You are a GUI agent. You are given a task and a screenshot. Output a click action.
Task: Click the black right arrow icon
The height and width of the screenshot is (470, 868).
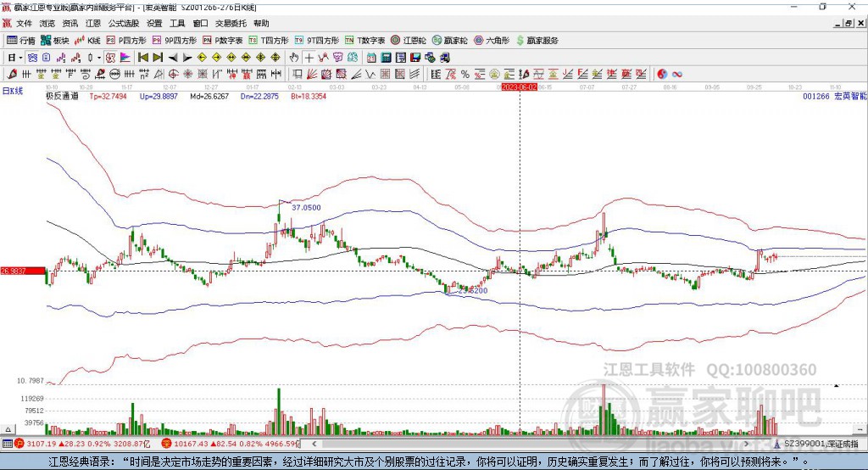pos(187,58)
